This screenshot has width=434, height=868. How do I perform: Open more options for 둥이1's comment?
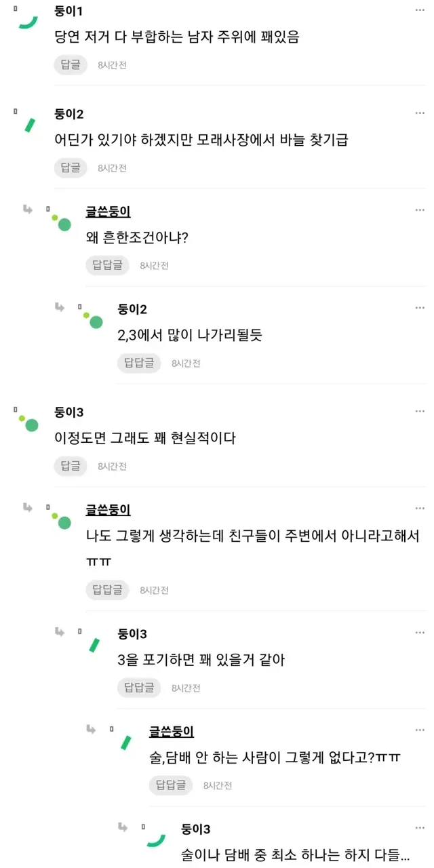[x=420, y=12]
